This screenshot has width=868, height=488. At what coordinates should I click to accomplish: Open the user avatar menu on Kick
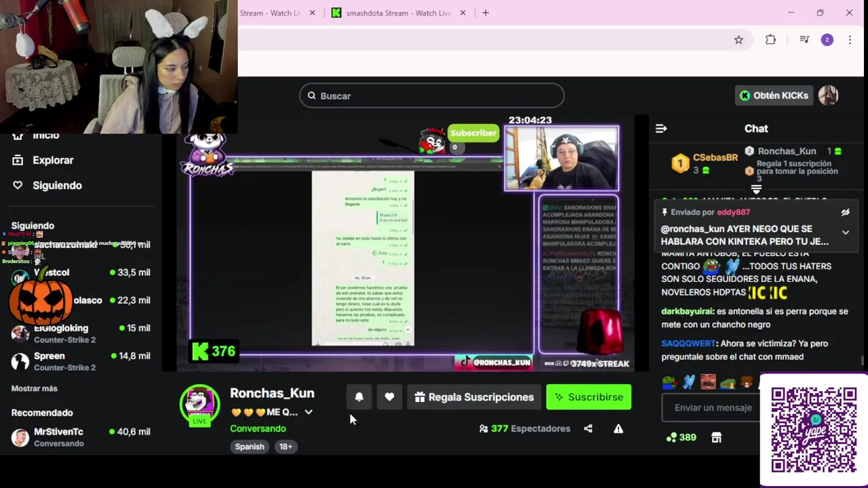[x=828, y=96]
